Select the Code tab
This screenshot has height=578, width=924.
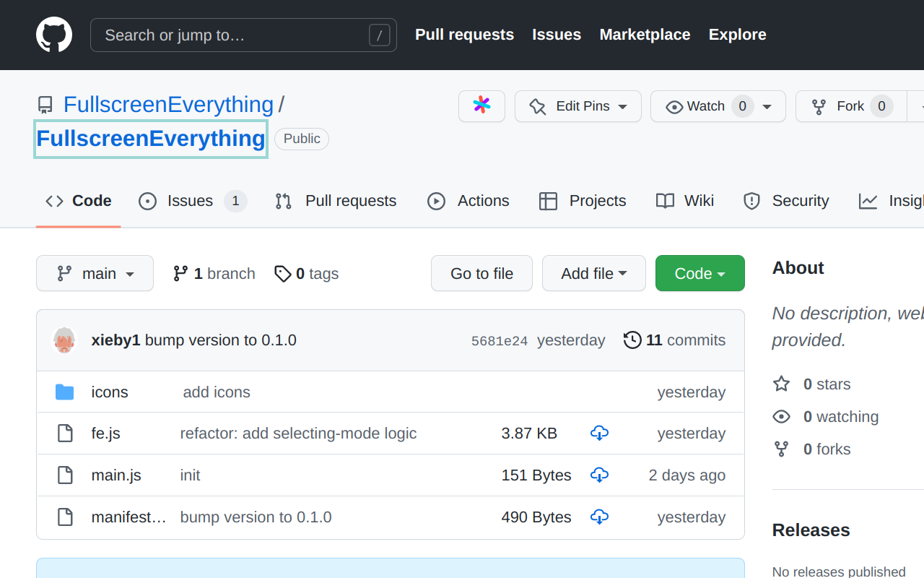click(x=78, y=201)
